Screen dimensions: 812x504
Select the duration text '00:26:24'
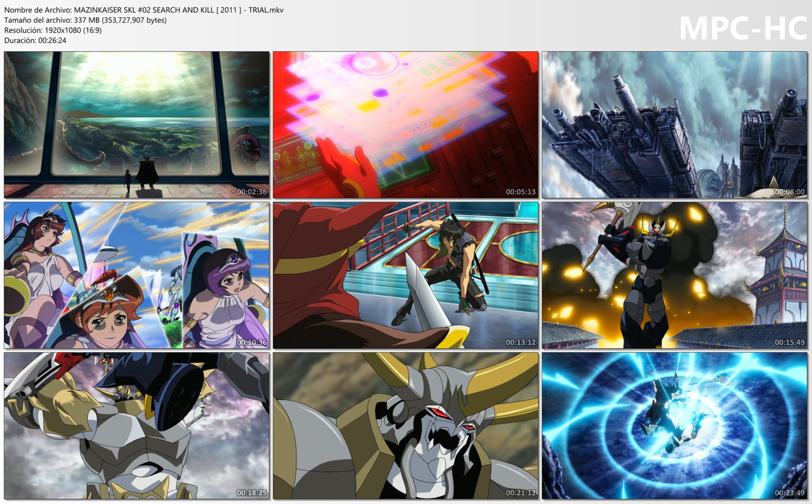[52, 40]
